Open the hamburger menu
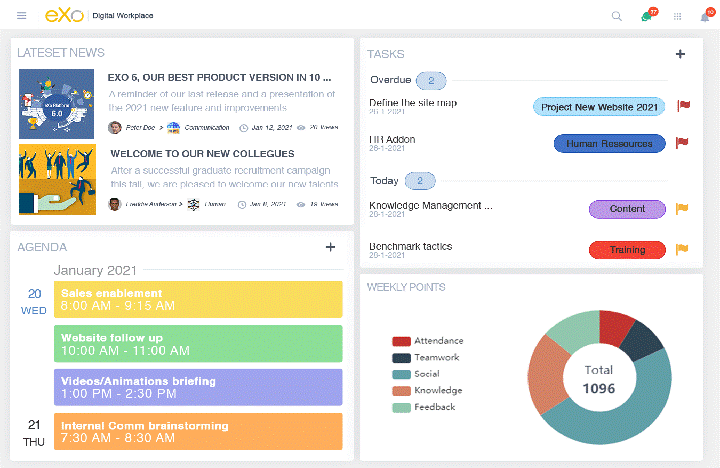This screenshot has width=720, height=468. (x=21, y=16)
